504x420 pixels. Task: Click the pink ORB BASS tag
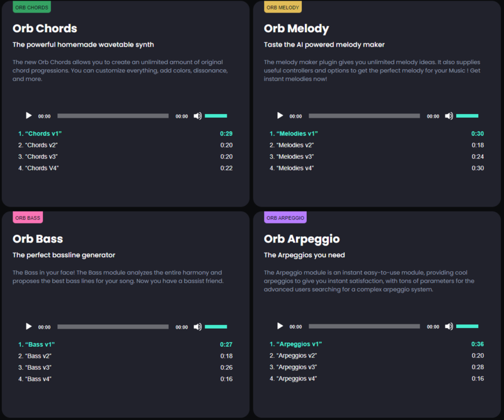28,218
